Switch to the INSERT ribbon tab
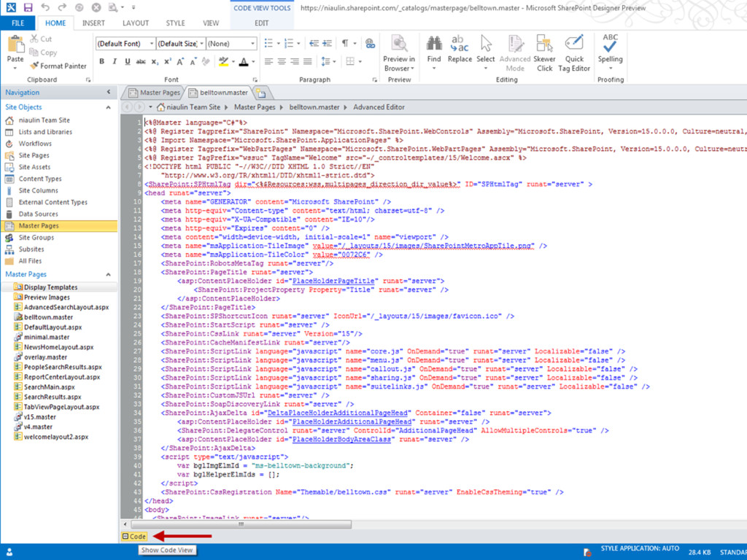This screenshot has width=747, height=560. pyautogui.click(x=93, y=23)
